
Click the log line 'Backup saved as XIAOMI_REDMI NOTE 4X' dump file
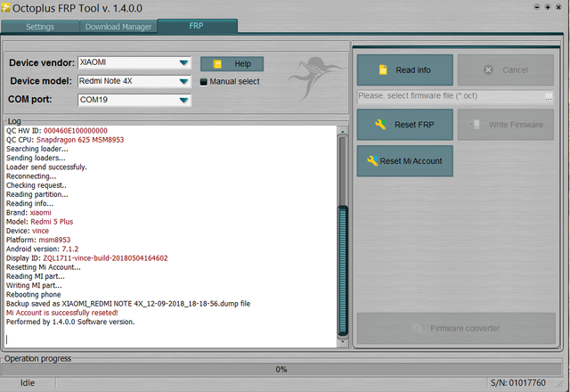click(x=128, y=304)
